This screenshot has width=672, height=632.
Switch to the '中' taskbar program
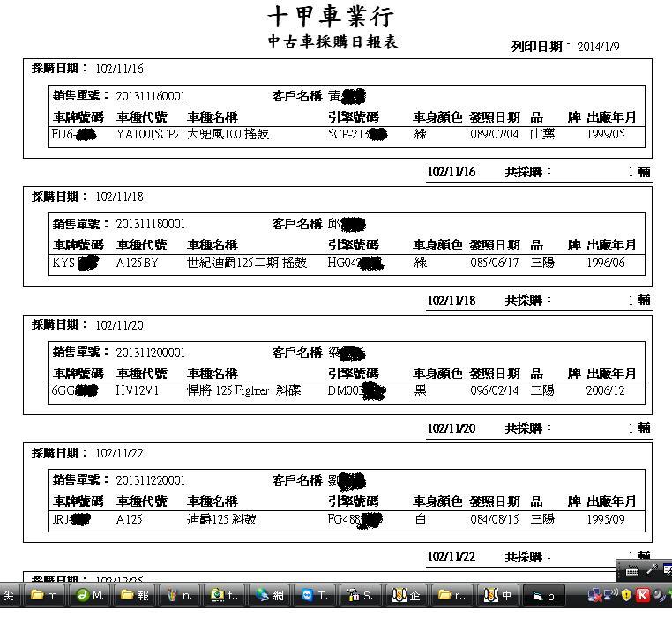(x=497, y=596)
